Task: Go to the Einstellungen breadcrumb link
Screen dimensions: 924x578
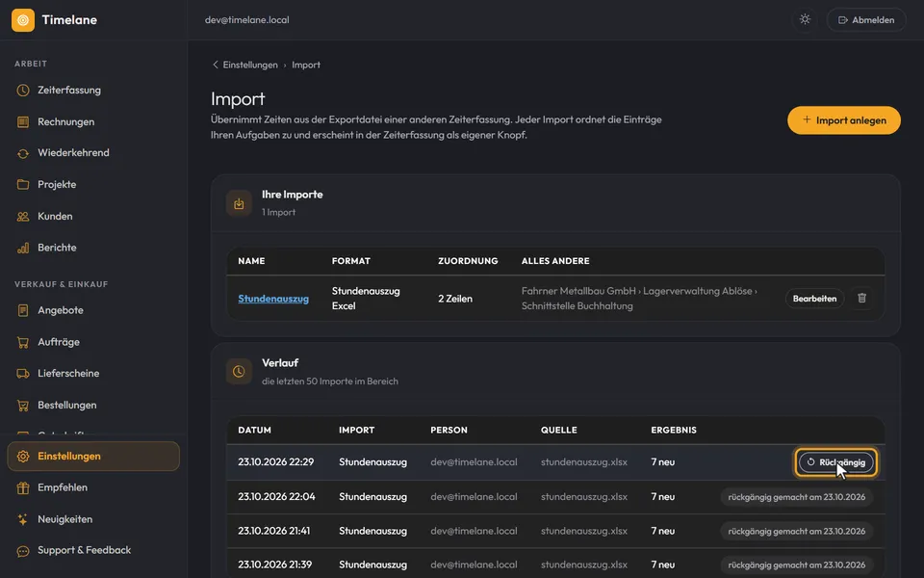Action: [x=250, y=65]
